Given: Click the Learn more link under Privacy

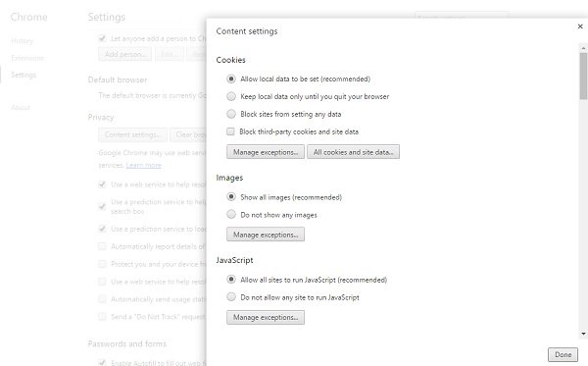Looking at the screenshot, I should pos(144,165).
